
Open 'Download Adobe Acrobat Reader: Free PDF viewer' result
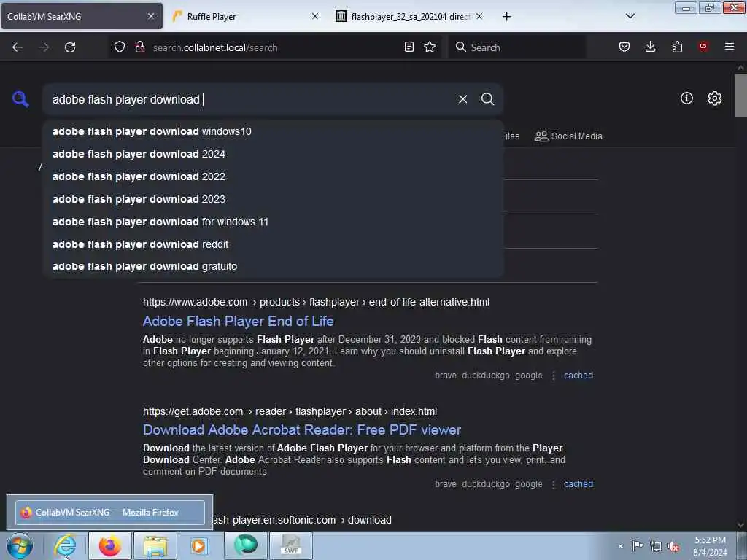(302, 430)
